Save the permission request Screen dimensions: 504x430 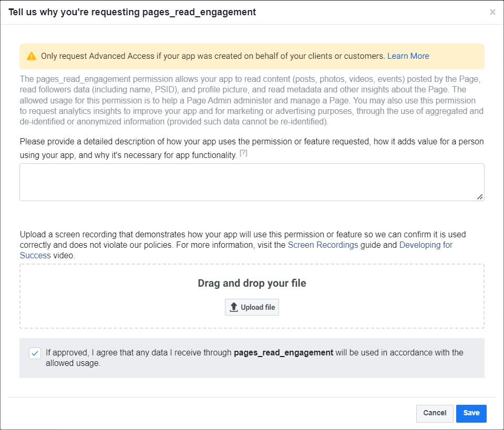pyautogui.click(x=471, y=413)
